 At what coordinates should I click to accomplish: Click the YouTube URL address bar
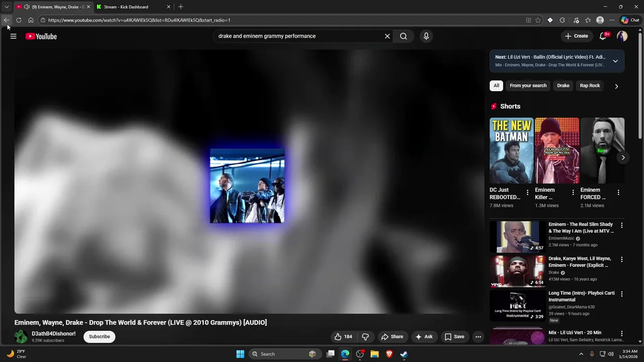tap(282, 20)
